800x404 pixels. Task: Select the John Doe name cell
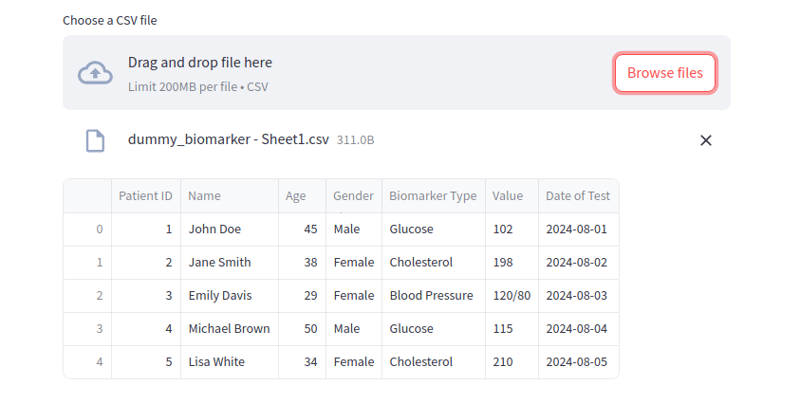pyautogui.click(x=215, y=229)
